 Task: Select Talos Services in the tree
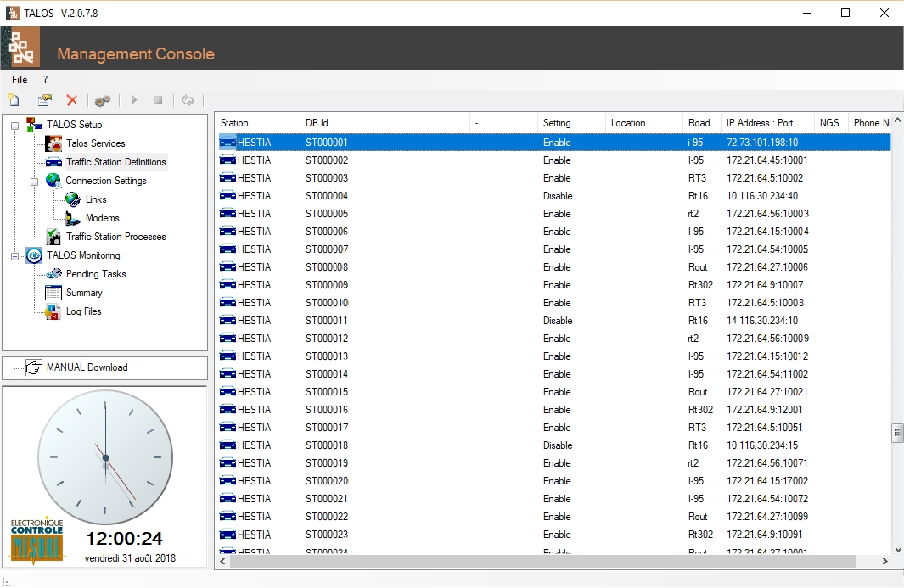[x=96, y=143]
